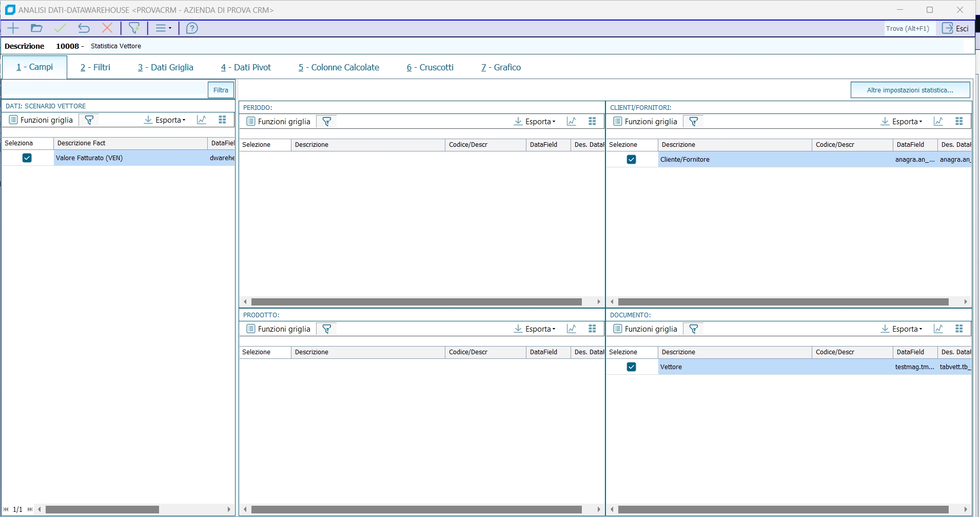Click the filter funnel in the DOCUMENTO panel

coord(693,329)
